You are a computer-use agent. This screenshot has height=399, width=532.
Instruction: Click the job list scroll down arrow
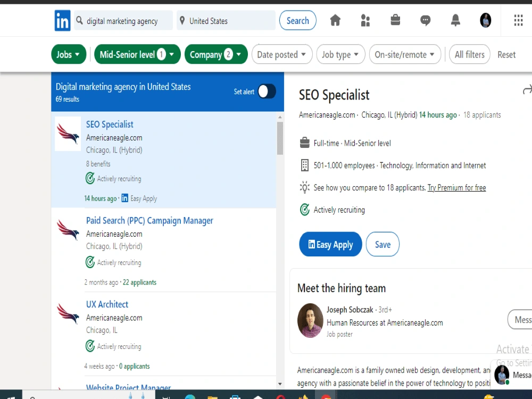(x=280, y=384)
